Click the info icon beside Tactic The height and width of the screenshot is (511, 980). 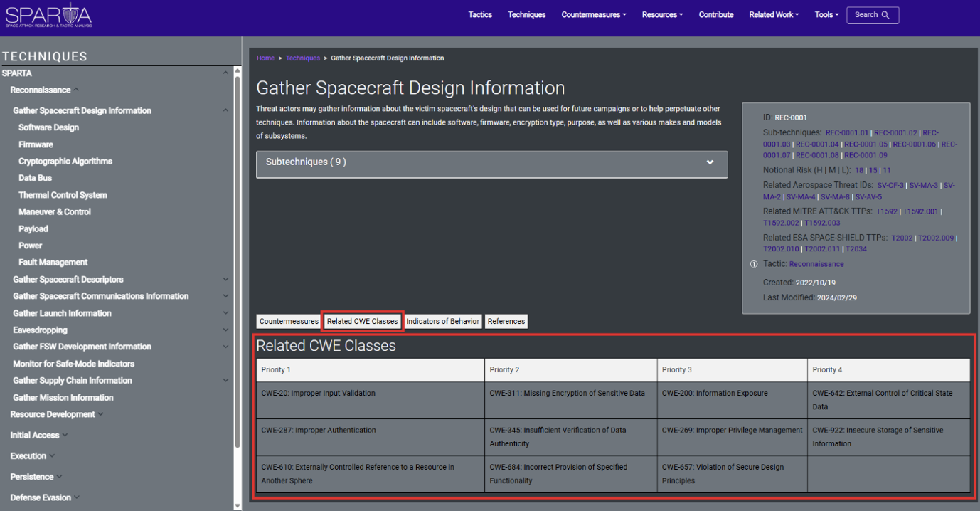click(x=754, y=264)
